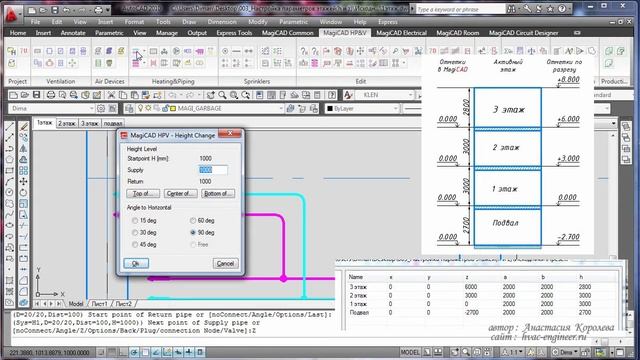Open the ByLayer color dropdown

[x=396, y=109]
